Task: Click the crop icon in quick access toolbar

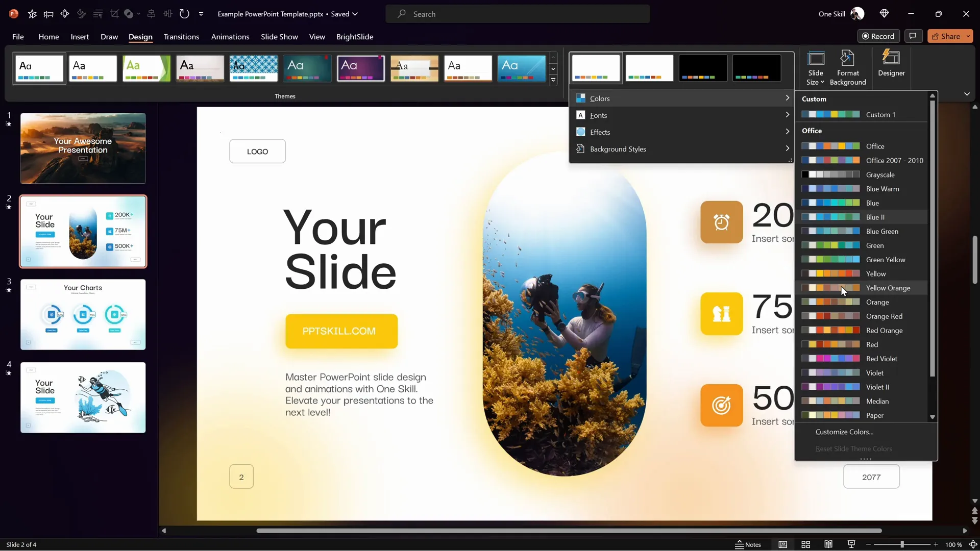Action: (x=114, y=14)
